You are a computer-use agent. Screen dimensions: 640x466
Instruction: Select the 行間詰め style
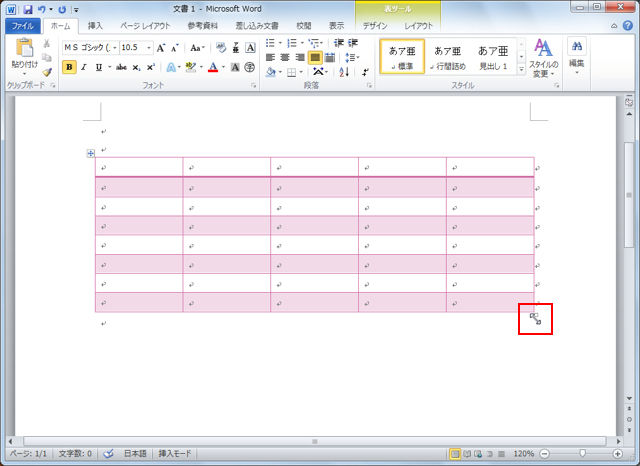coord(448,56)
